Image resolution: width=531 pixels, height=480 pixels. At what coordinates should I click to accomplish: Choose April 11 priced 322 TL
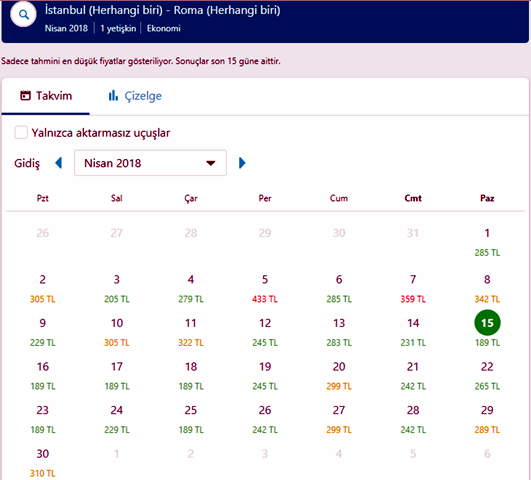pos(191,332)
